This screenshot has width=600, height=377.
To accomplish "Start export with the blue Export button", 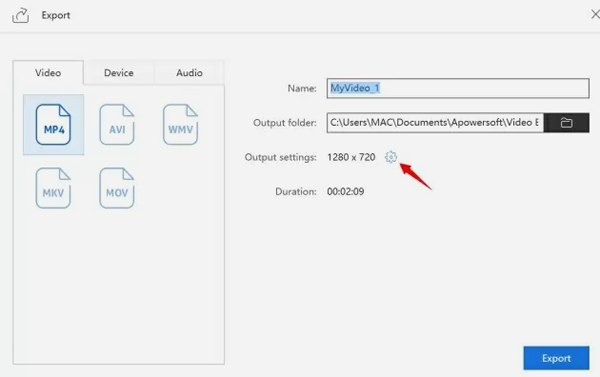I will coord(556,358).
